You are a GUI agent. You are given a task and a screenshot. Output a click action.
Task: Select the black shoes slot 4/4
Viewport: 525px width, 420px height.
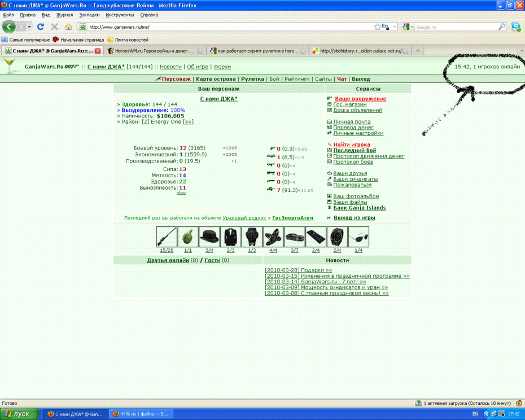tap(273, 237)
